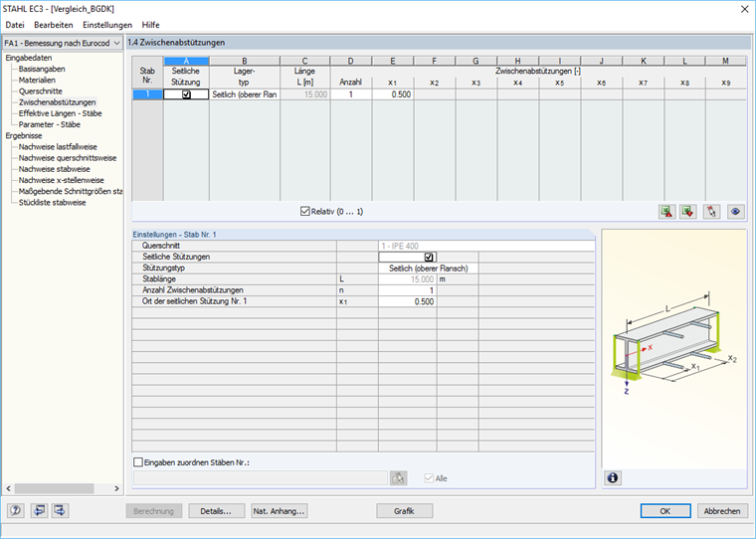Viewport: 756px width, 539px height.
Task: Click the Länge cell showing 15.000
Action: pyautogui.click(x=305, y=94)
